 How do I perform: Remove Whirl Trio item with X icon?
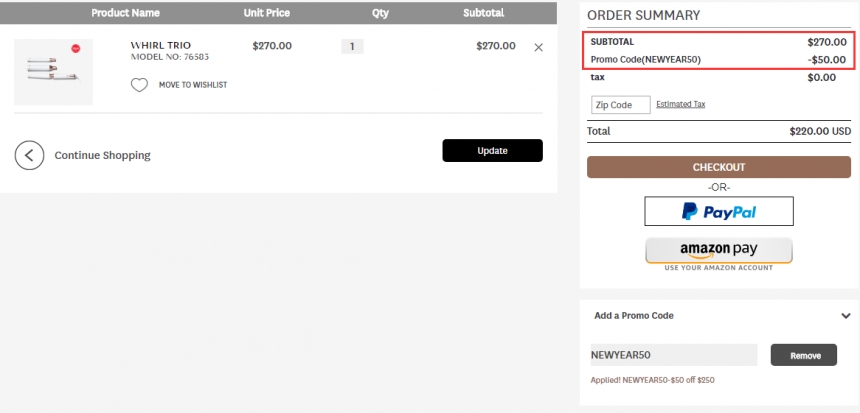tap(539, 48)
